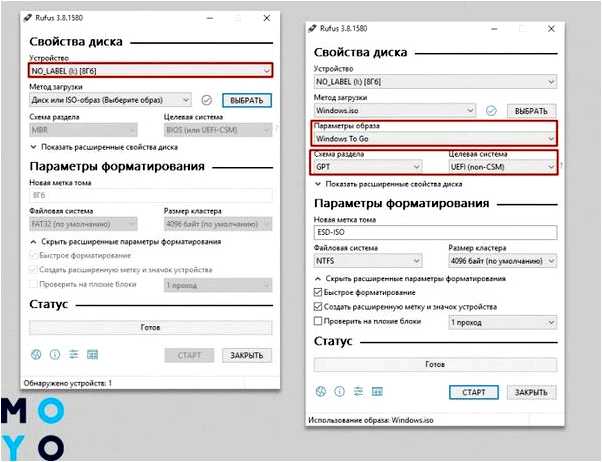Open GPT partition scheme dropdown
The image size is (602, 462).
(x=368, y=167)
